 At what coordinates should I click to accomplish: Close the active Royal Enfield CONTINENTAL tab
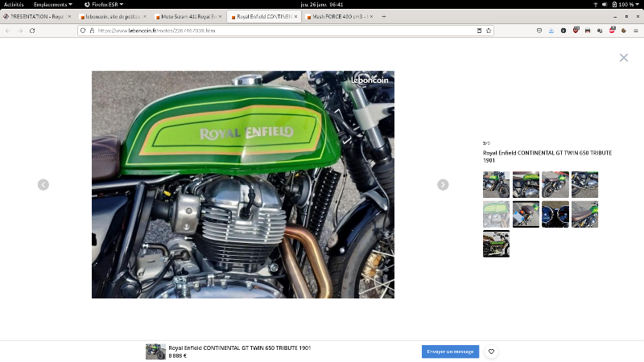coord(295,17)
